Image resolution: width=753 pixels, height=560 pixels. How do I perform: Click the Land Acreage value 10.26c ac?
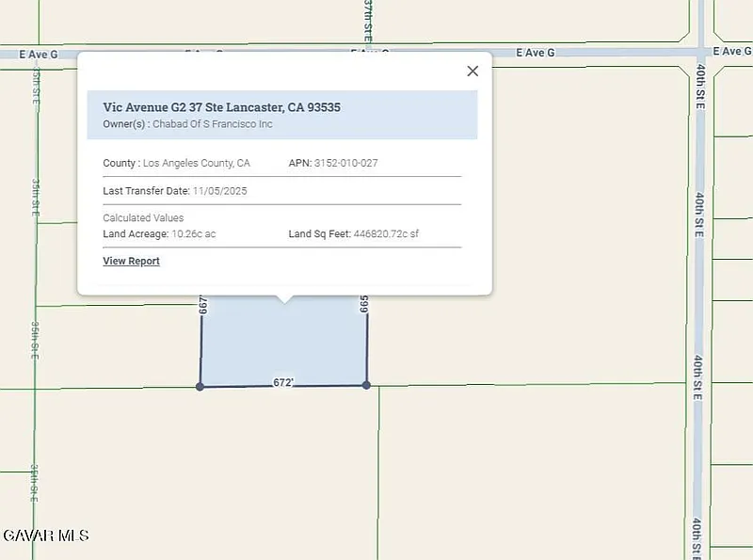tap(193, 233)
